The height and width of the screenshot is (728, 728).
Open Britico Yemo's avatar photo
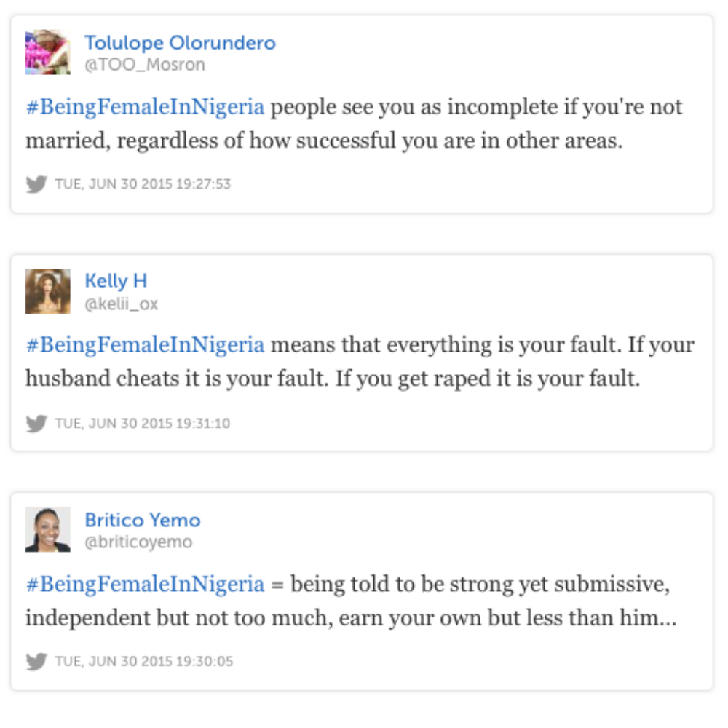tap(48, 529)
